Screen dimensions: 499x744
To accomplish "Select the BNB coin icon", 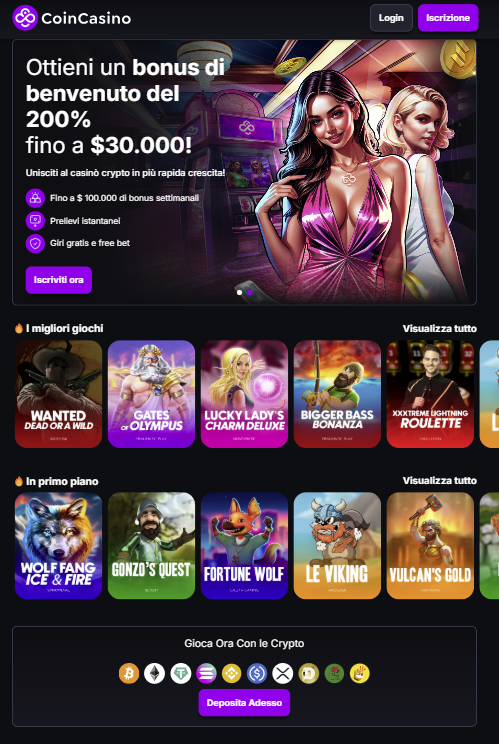I will (231, 673).
